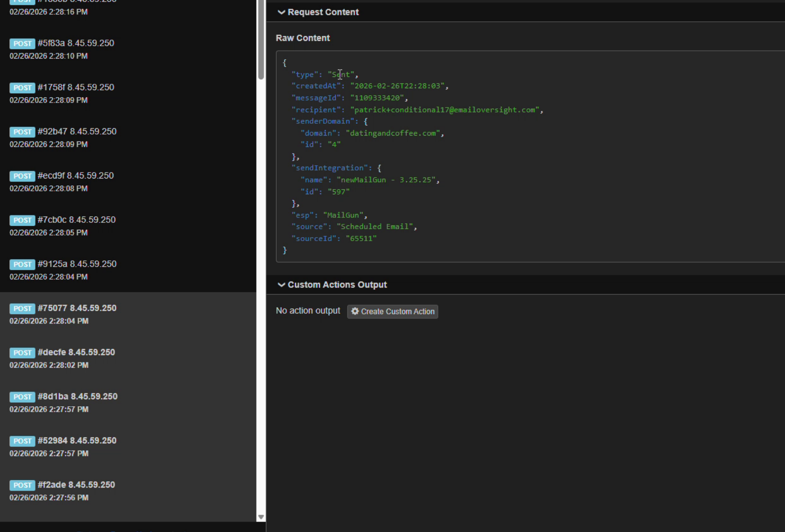Click the gear icon in Create Custom Action
Image resolution: width=785 pixels, height=532 pixels.
click(355, 312)
